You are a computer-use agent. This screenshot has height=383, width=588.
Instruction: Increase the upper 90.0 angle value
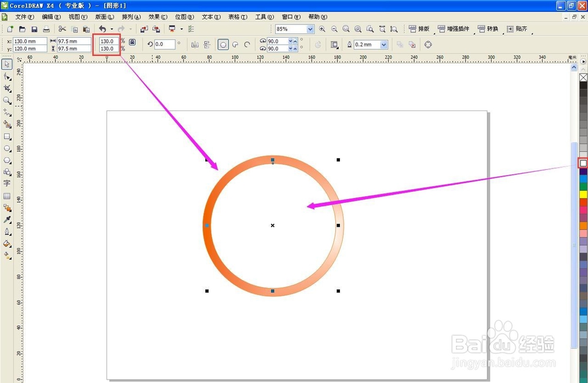[295, 41]
